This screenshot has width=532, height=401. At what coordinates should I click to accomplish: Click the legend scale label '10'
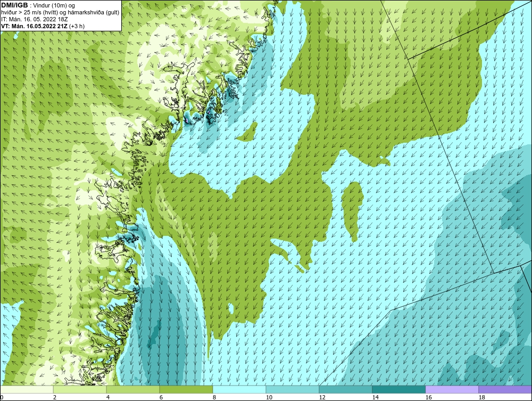(269, 397)
